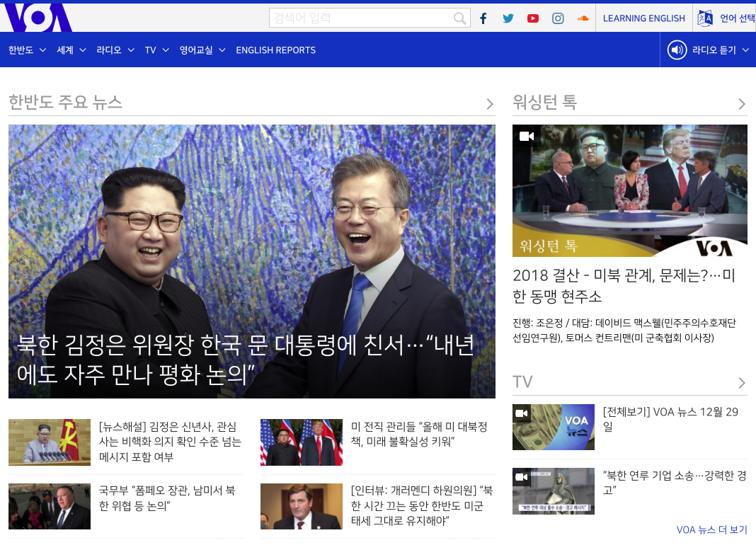Image resolution: width=756 pixels, height=545 pixels.
Task: Click the 언어 선택 language icon
Action: [x=705, y=18]
